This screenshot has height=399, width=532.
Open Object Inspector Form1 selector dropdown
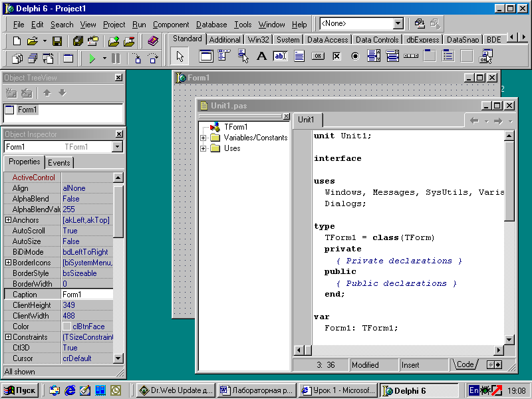click(x=117, y=147)
